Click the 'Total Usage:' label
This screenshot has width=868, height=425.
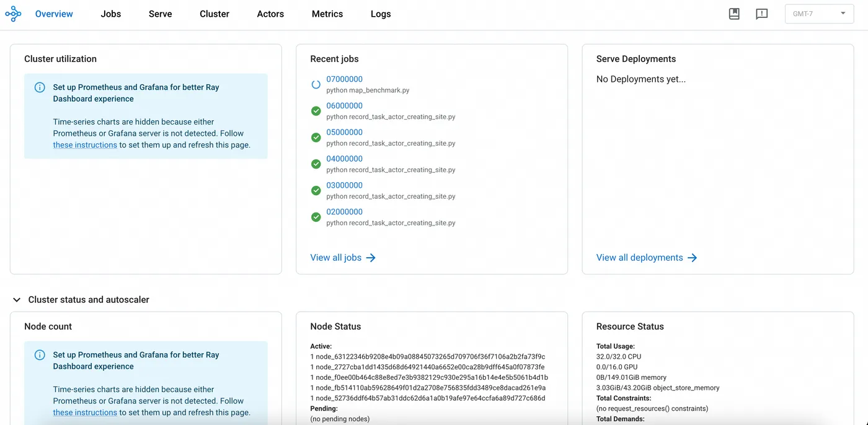click(616, 346)
